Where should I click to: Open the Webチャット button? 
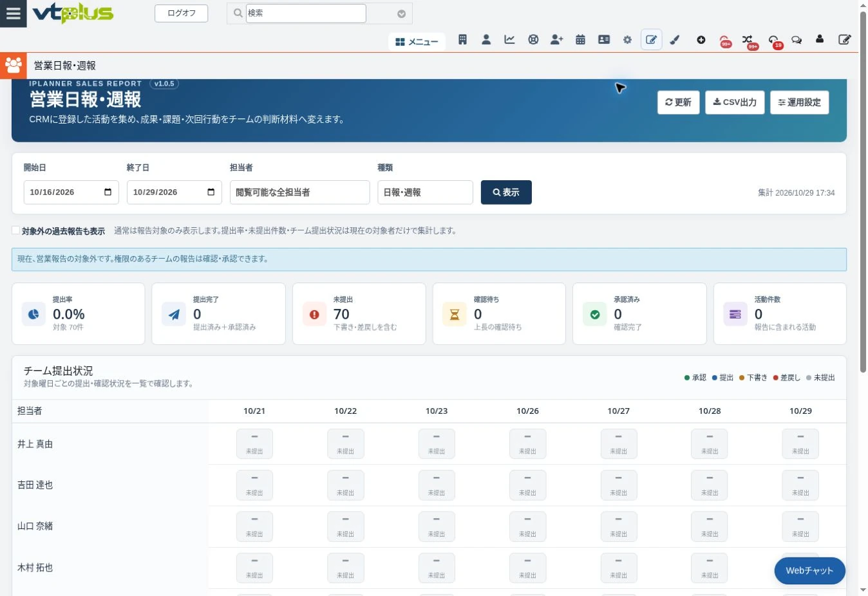click(x=809, y=571)
